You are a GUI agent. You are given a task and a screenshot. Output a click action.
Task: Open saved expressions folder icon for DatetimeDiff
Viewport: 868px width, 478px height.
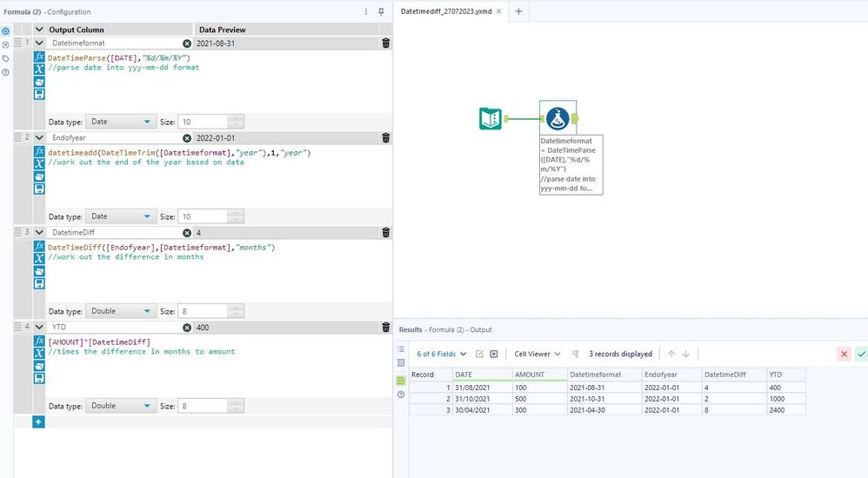39,271
